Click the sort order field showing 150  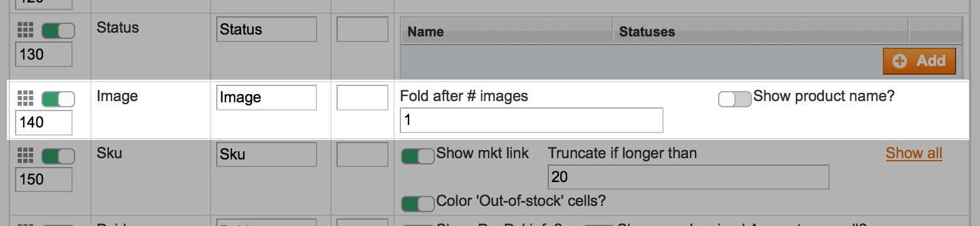pos(44,180)
